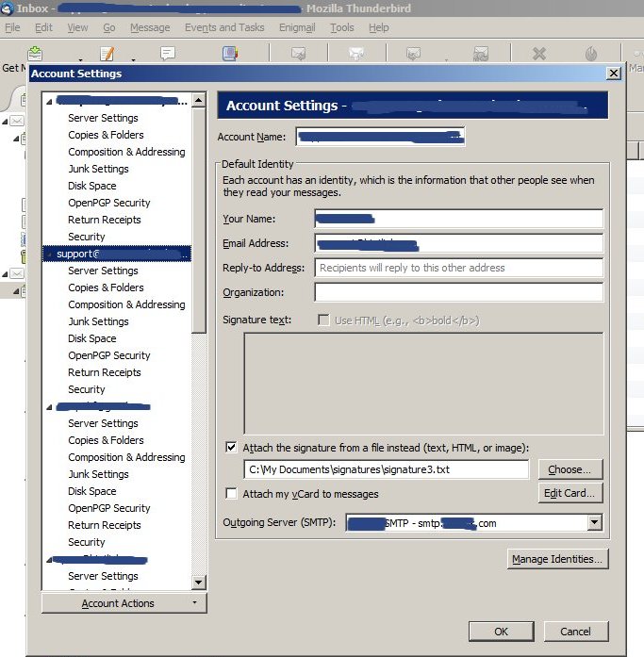Click the Cancel button
Image resolution: width=644 pixels, height=657 pixels.
point(576,631)
